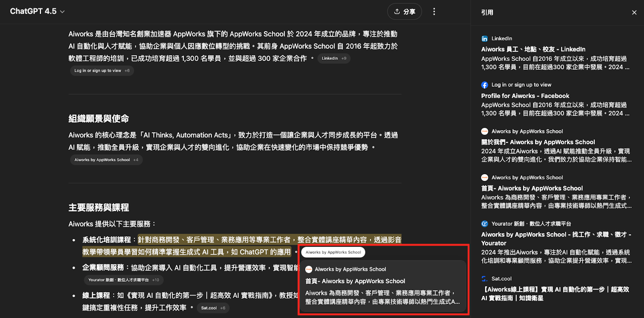The height and width of the screenshot is (318, 644).
Task: Close the 引用 citations panel
Action: [x=634, y=12]
